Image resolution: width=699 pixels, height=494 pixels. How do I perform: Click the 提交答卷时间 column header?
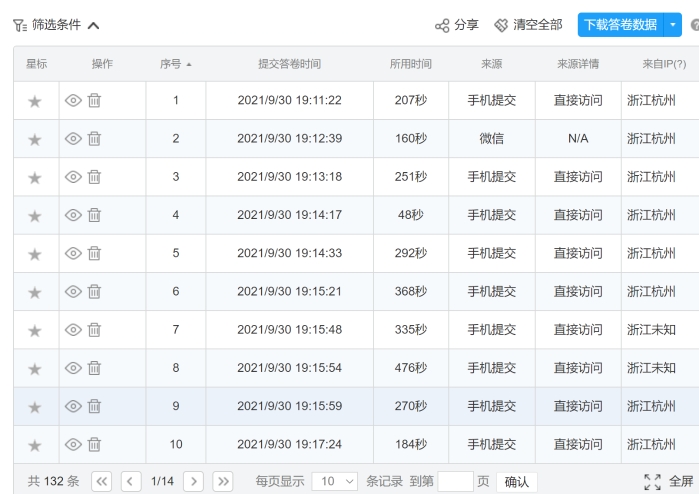click(x=289, y=64)
